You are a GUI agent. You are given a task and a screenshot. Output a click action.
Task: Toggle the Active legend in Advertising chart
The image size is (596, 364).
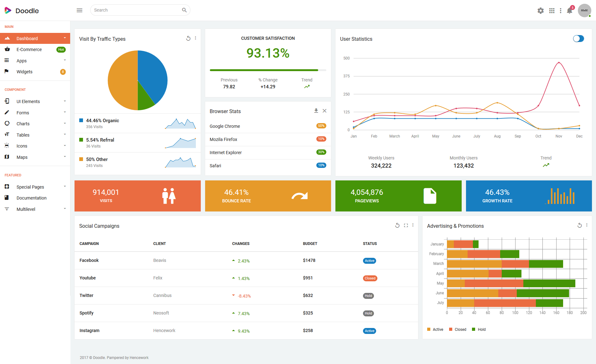coord(435,329)
